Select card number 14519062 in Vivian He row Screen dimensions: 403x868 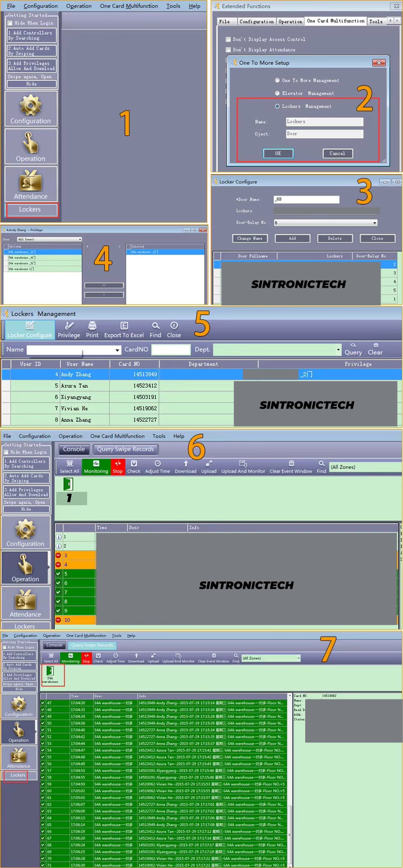pyautogui.click(x=145, y=409)
